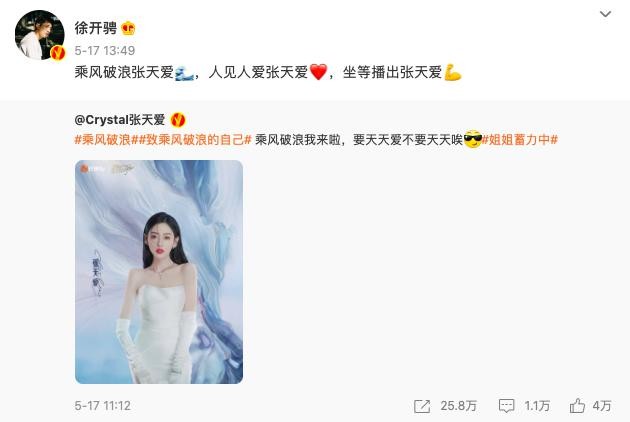
Task: Open 徐开骋's profile avatar
Action: (39, 35)
